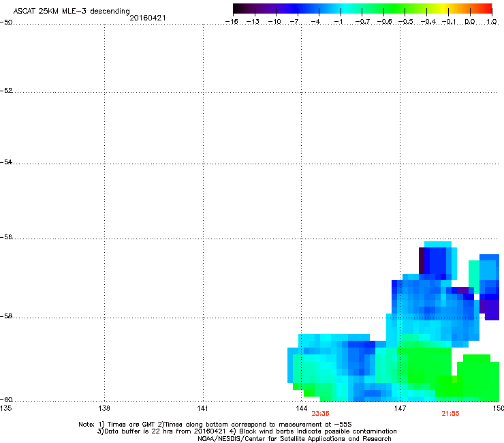Screen dimensions: 504x443
Task: Click the "-58" latitude axis label
Action: (x=6, y=316)
